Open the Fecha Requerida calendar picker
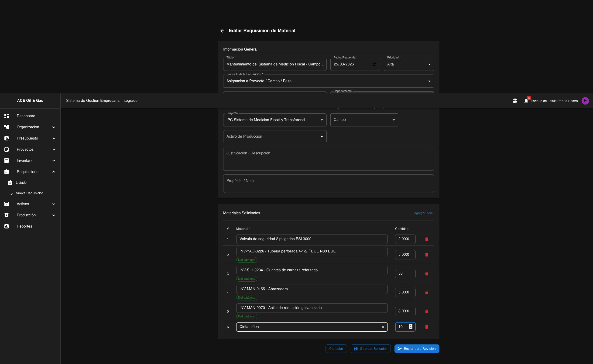Screen dimensions: 593x364 coord(374,64)
